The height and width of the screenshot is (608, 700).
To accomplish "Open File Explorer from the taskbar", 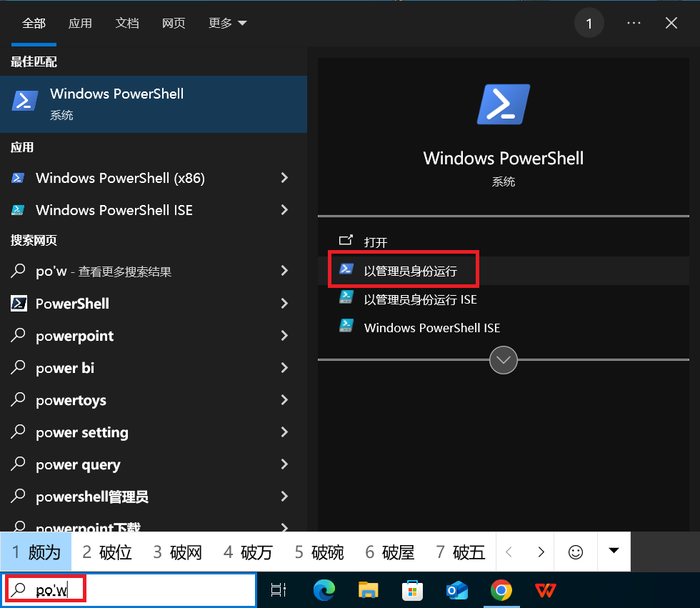I will [x=369, y=590].
